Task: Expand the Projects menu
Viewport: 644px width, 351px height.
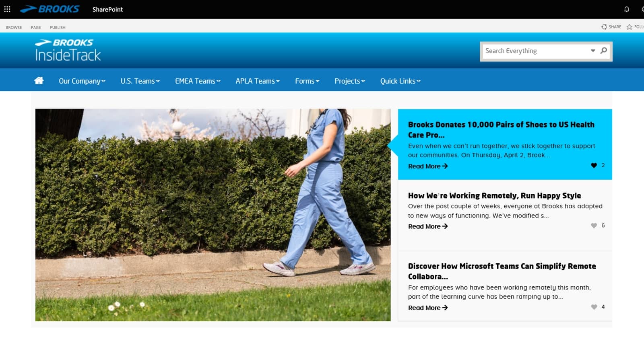Action: (x=350, y=81)
